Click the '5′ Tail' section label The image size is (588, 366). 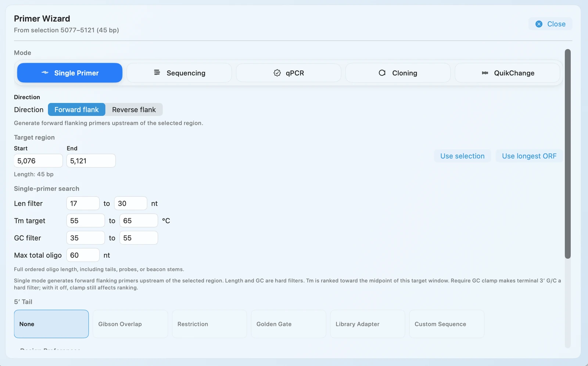23,302
